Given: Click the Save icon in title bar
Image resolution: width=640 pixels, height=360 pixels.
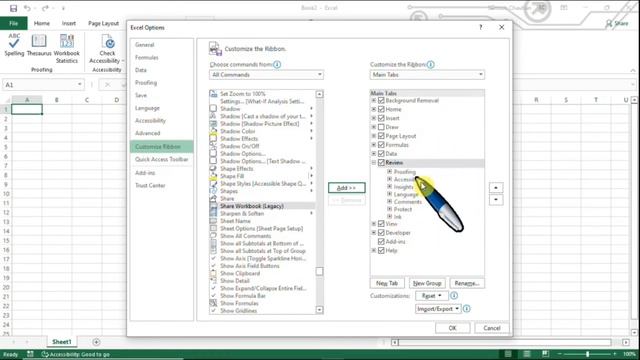Looking at the screenshot, I should [x=13, y=8].
